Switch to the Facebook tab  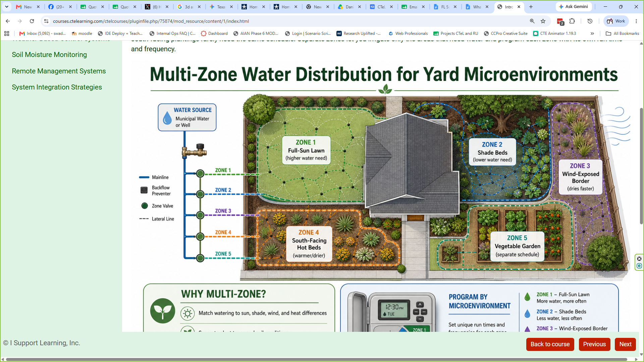[60, 7]
